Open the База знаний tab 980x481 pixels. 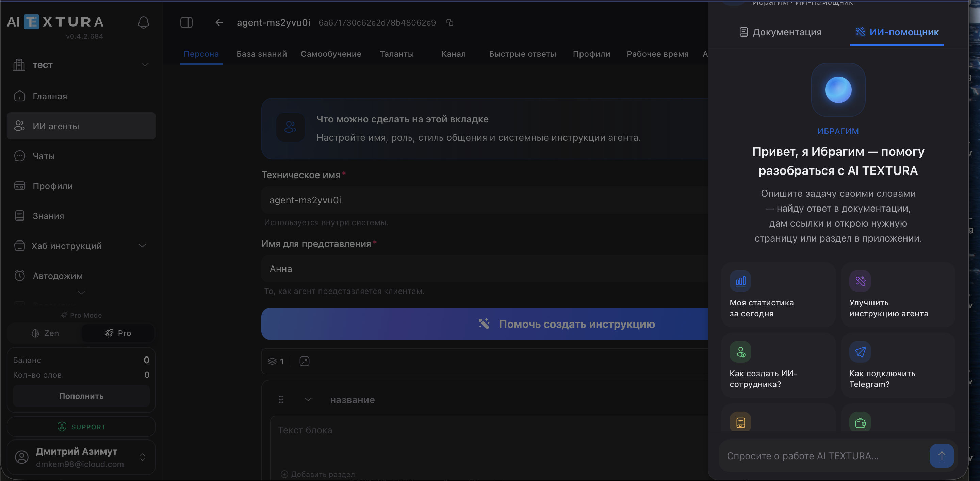coord(262,54)
